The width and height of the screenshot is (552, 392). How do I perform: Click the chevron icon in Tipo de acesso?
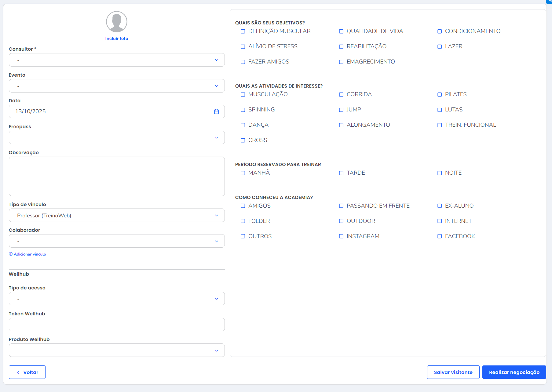[216, 299]
